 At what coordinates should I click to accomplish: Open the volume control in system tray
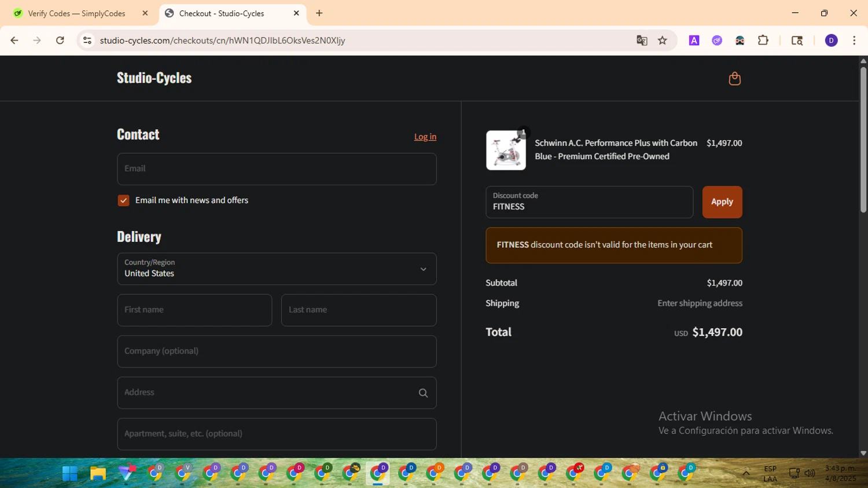[x=810, y=474]
